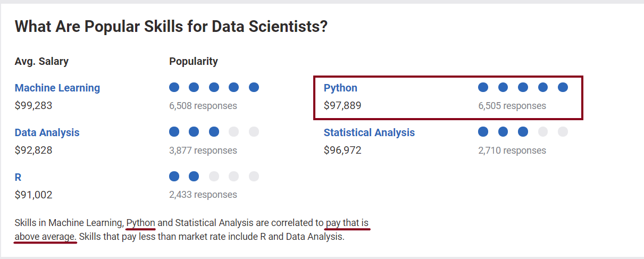Click the "6,508 responses" text

point(203,106)
